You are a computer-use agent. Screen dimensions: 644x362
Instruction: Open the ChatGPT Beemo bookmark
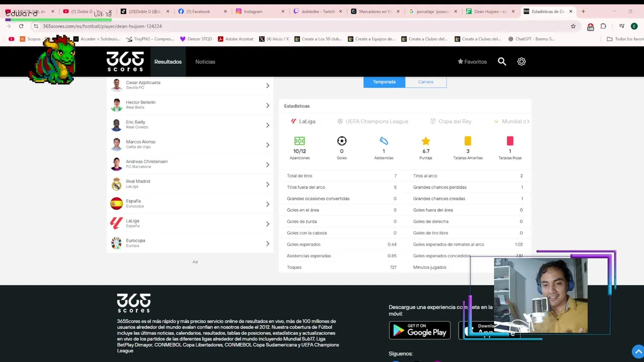tap(531, 39)
